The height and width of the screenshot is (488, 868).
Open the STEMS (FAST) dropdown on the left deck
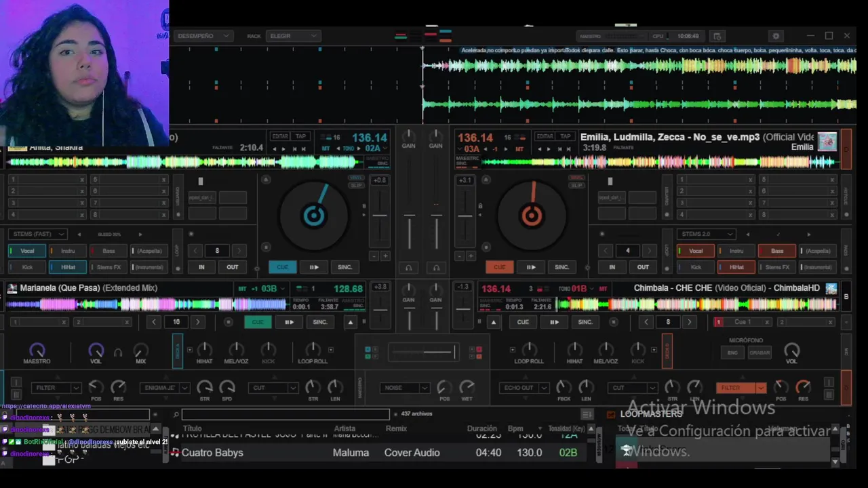tap(38, 234)
